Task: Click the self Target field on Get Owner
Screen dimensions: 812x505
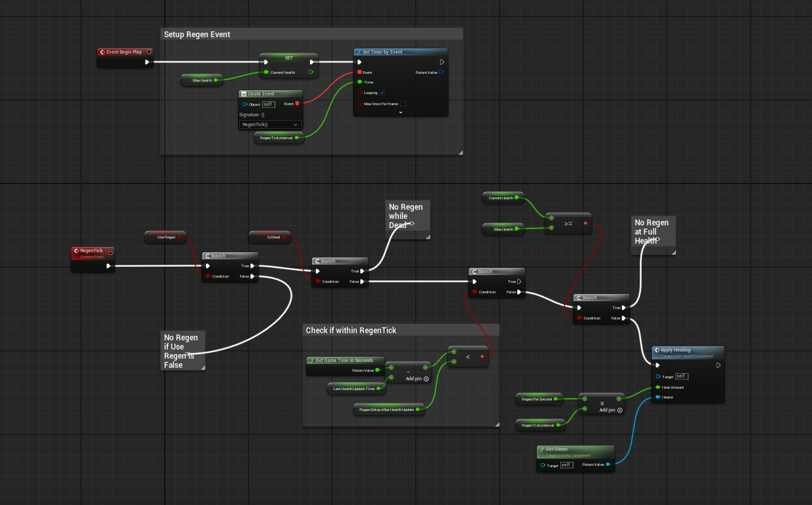Action: [x=567, y=464]
